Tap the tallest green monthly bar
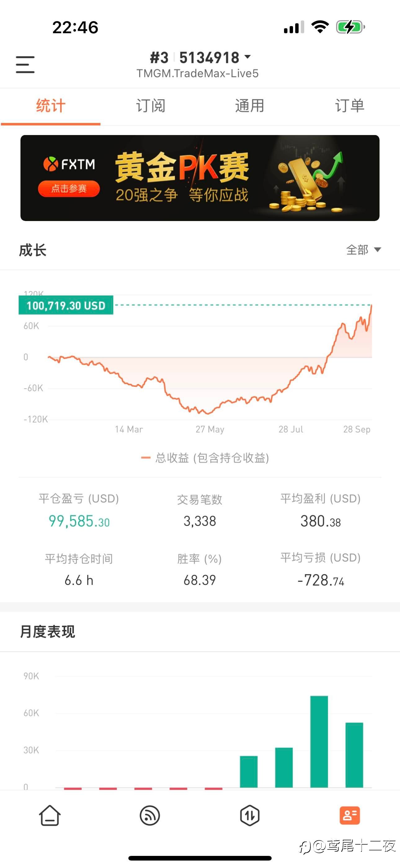400x868 pixels. tap(319, 741)
